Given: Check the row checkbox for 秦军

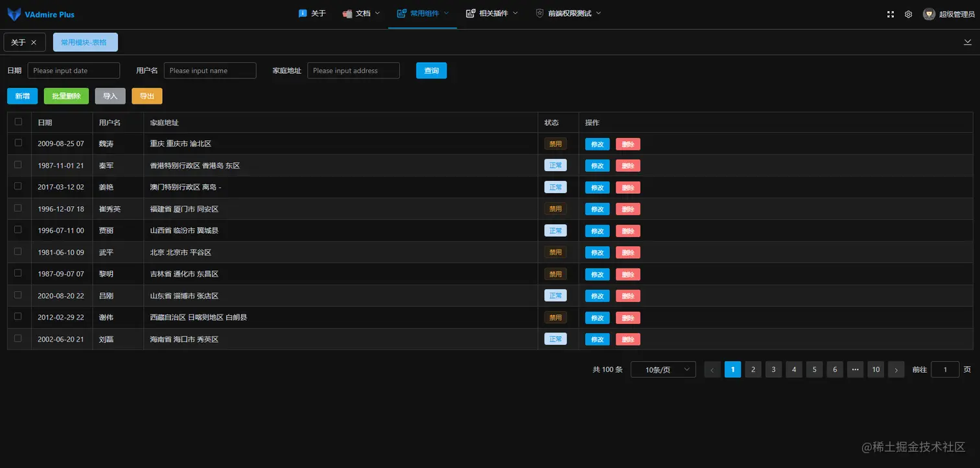Looking at the screenshot, I should tap(18, 165).
